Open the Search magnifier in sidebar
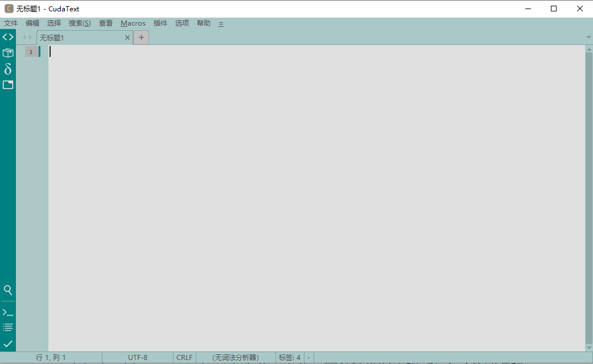The width and height of the screenshot is (593, 364). pyautogui.click(x=8, y=290)
